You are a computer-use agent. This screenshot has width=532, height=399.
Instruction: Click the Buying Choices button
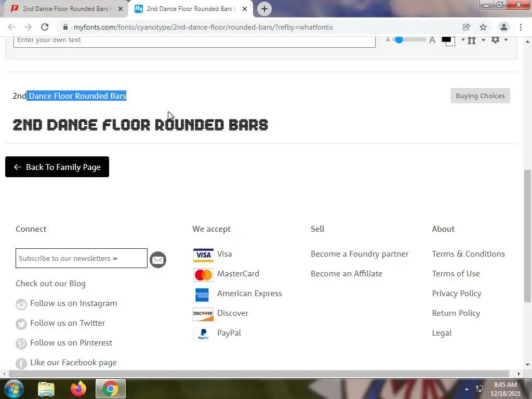pos(480,96)
